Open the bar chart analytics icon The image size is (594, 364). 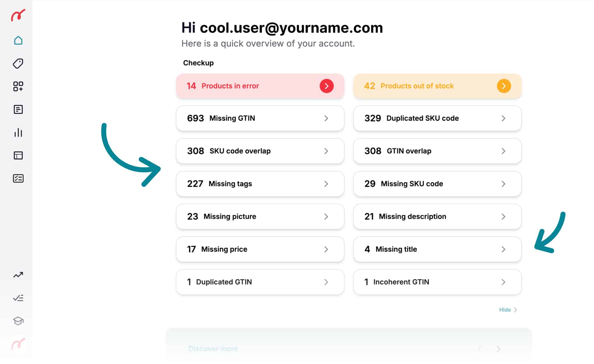click(x=18, y=132)
